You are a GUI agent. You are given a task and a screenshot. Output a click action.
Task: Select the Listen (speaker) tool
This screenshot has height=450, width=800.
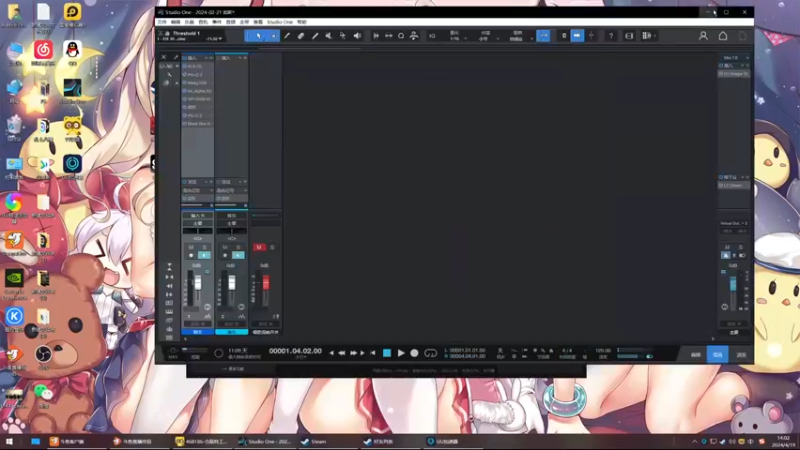[357, 36]
